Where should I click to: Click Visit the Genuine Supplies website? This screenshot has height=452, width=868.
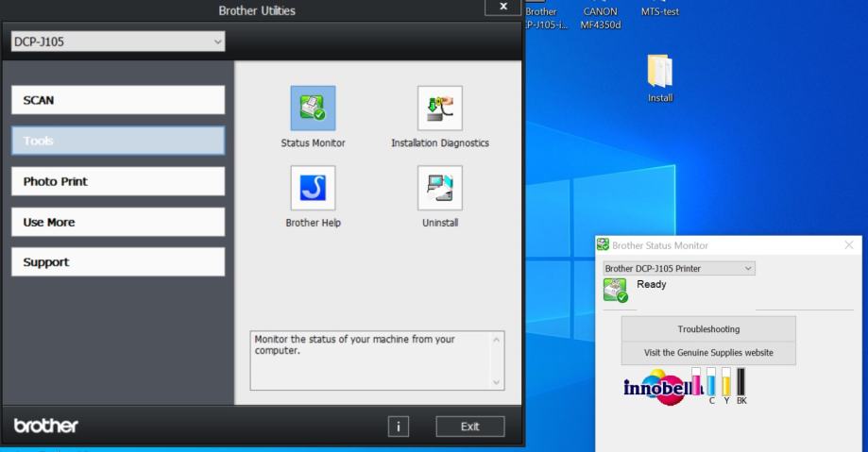[708, 353]
